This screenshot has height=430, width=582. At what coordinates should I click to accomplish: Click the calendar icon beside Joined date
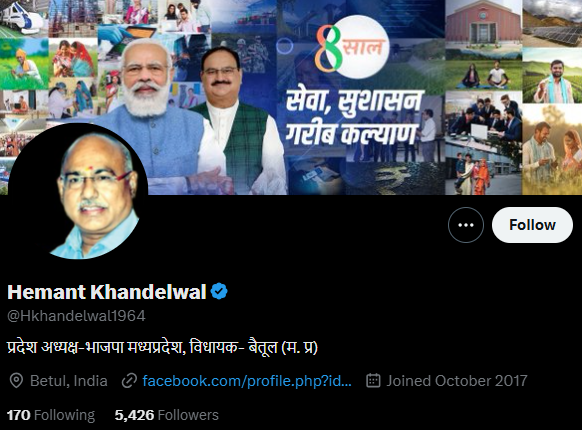click(x=373, y=381)
